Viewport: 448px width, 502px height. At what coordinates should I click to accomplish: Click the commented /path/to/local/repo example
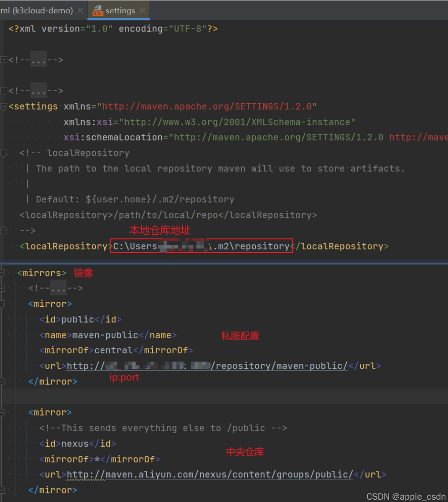click(x=168, y=215)
